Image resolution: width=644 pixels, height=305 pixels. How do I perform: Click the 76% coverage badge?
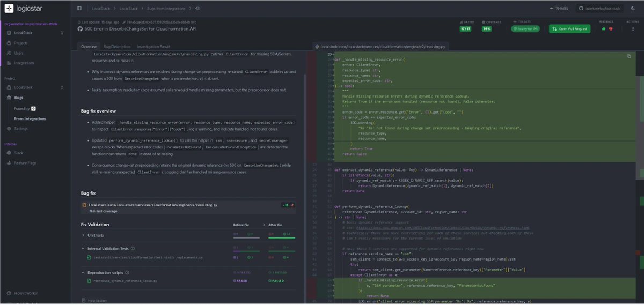point(487,29)
